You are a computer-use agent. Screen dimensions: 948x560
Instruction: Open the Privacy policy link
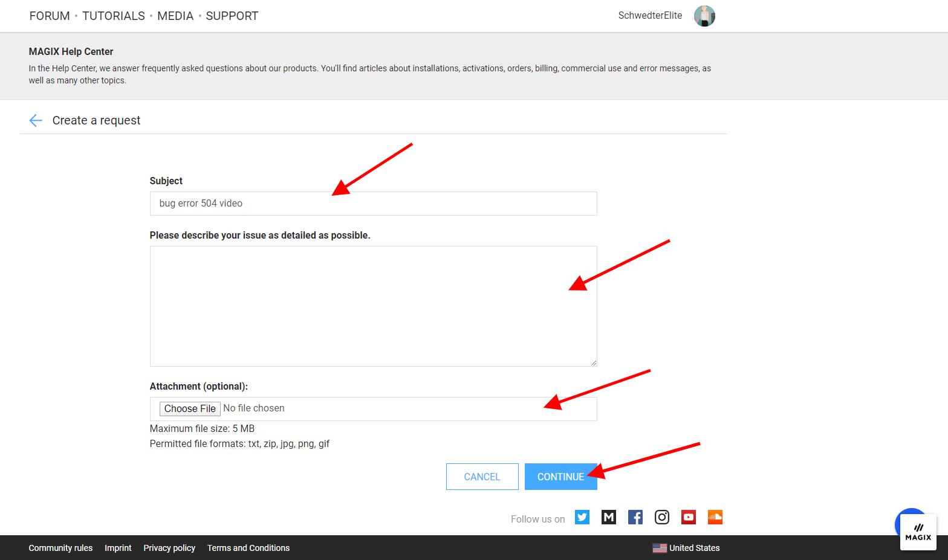[x=169, y=548]
